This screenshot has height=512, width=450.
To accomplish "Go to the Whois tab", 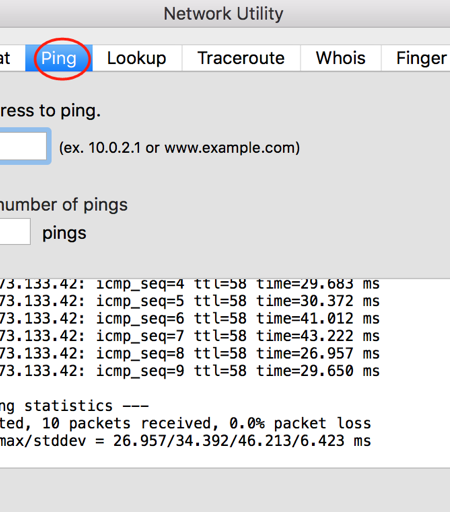I will (341, 58).
